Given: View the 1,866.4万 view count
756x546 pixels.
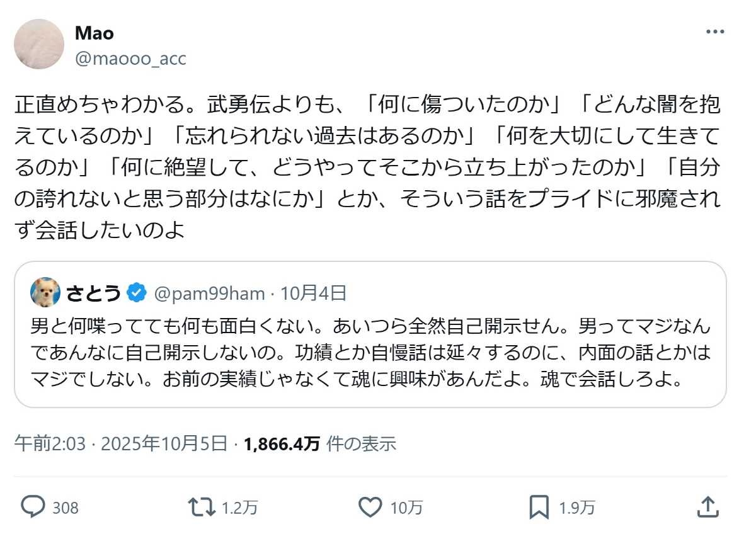Looking at the screenshot, I should point(282,444).
